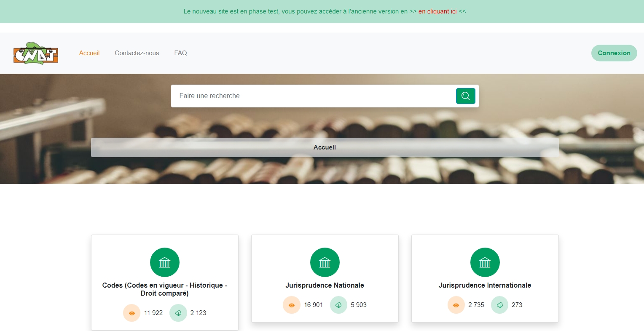The width and height of the screenshot is (644, 331).
Task: Open the CNAT logo home link
Action: click(x=36, y=53)
